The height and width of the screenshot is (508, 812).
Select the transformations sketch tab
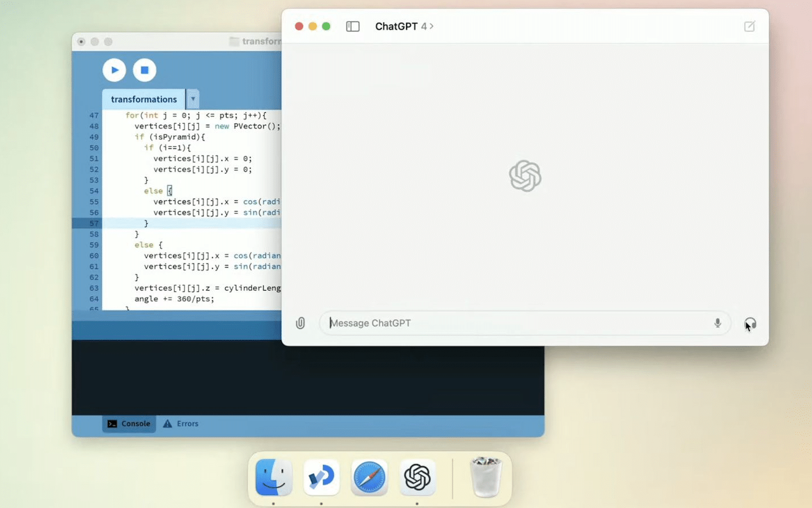point(143,99)
